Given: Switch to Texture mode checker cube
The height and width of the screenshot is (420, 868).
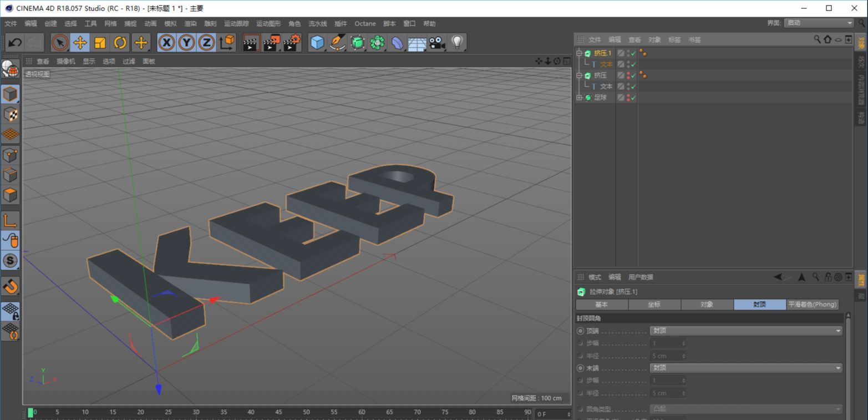Looking at the screenshot, I should 10,114.
